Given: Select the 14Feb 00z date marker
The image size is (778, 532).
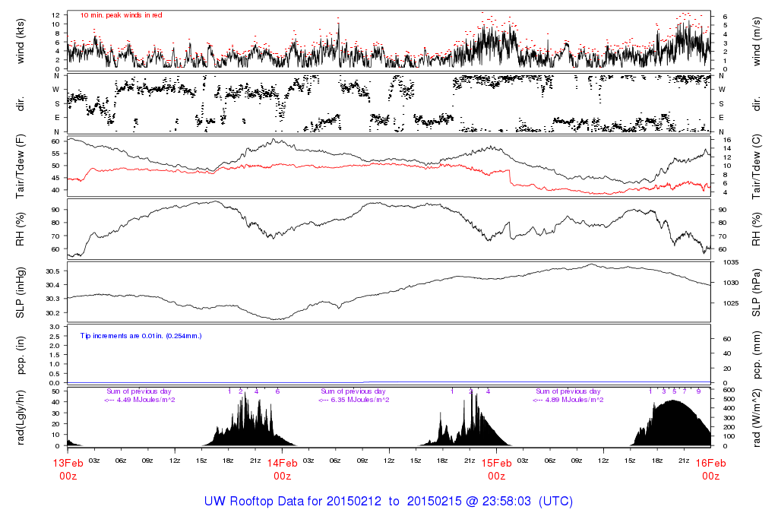Looking at the screenshot, I should click(x=282, y=469).
